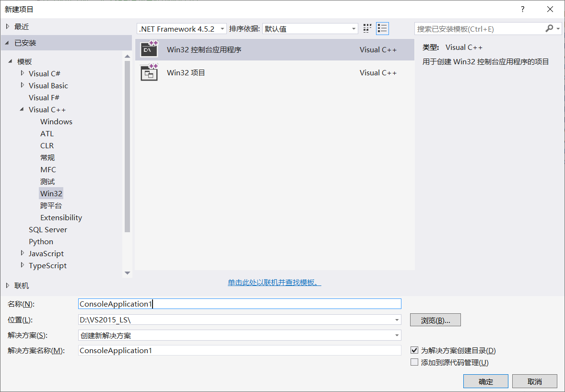This screenshot has height=392, width=565.
Task: Select the MFC template category
Action: click(47, 169)
